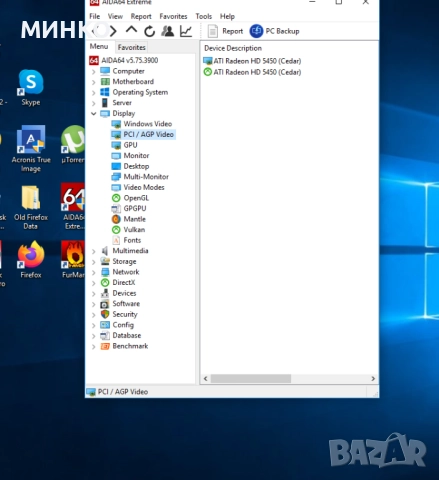This screenshot has width=439, height=480.
Task: Open the File menu
Action: [x=95, y=16]
